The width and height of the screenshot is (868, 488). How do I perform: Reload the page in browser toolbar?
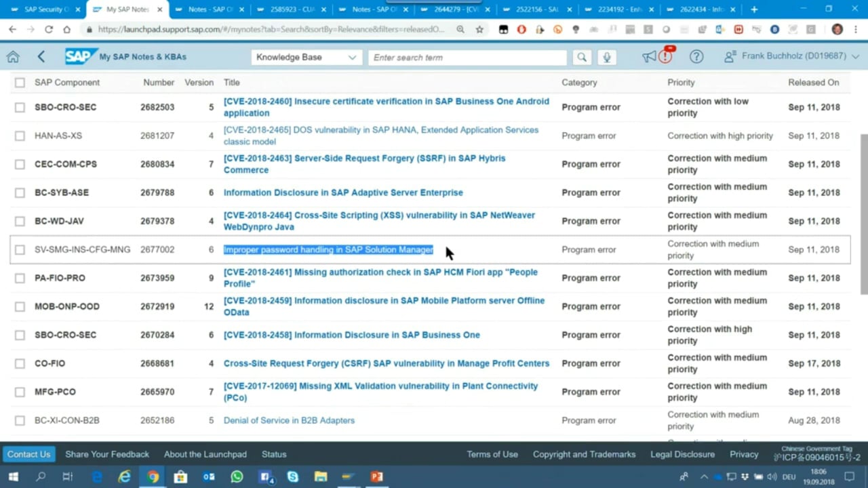click(x=49, y=30)
